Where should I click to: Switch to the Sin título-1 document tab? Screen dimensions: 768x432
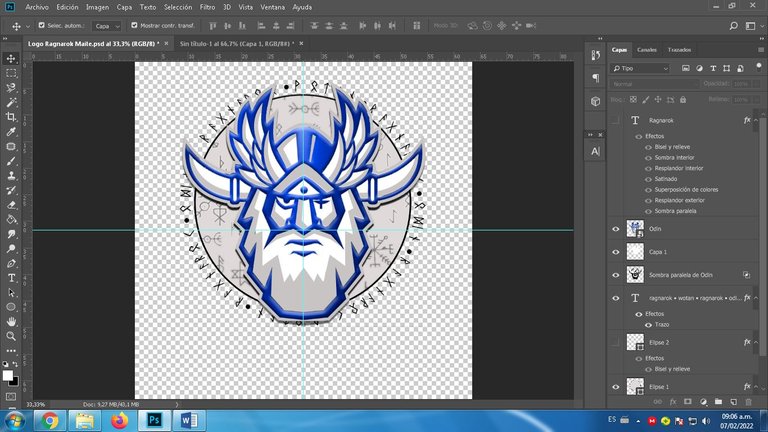[x=235, y=44]
